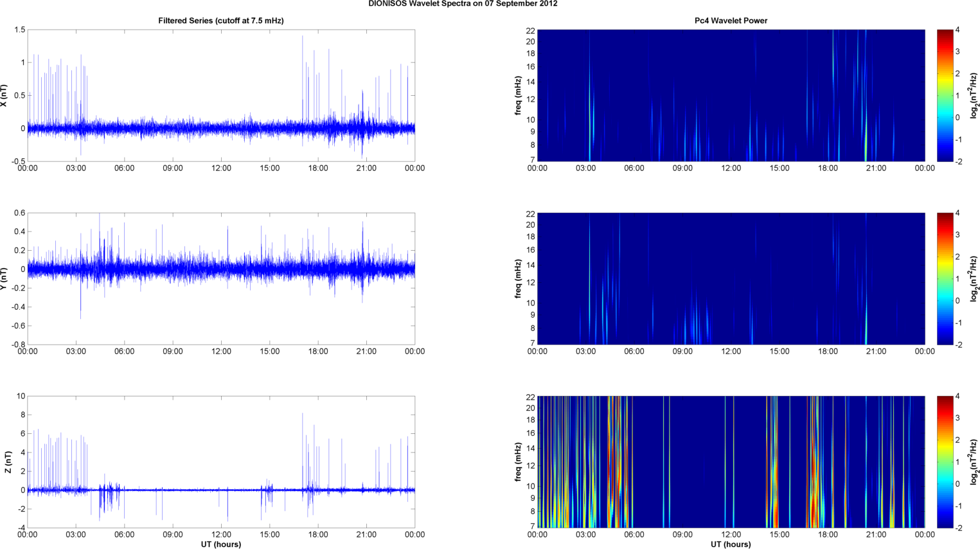Viewport: 980px width, 549px height.
Task: Select the X (nT) y-axis label
Action: tap(4, 95)
